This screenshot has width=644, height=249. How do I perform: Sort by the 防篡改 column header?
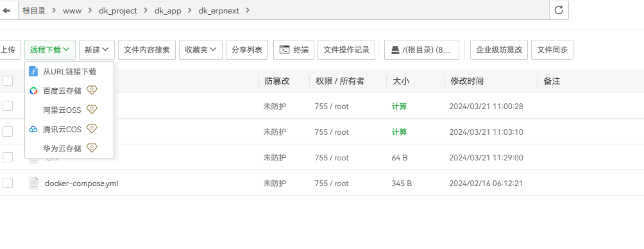[x=277, y=82]
